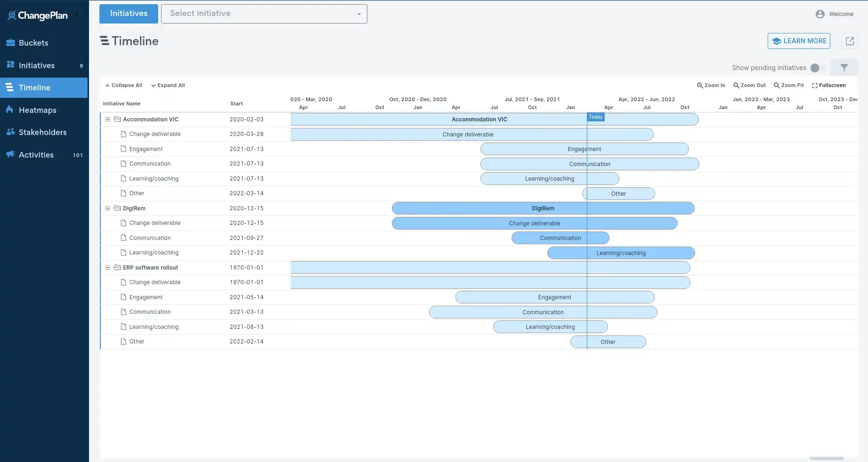868x462 pixels.
Task: Toggle Show pending initiatives switch
Action: pyautogui.click(x=817, y=68)
